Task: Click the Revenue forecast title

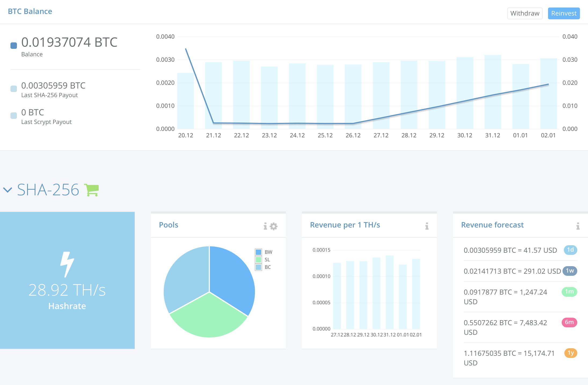Action: (x=492, y=225)
